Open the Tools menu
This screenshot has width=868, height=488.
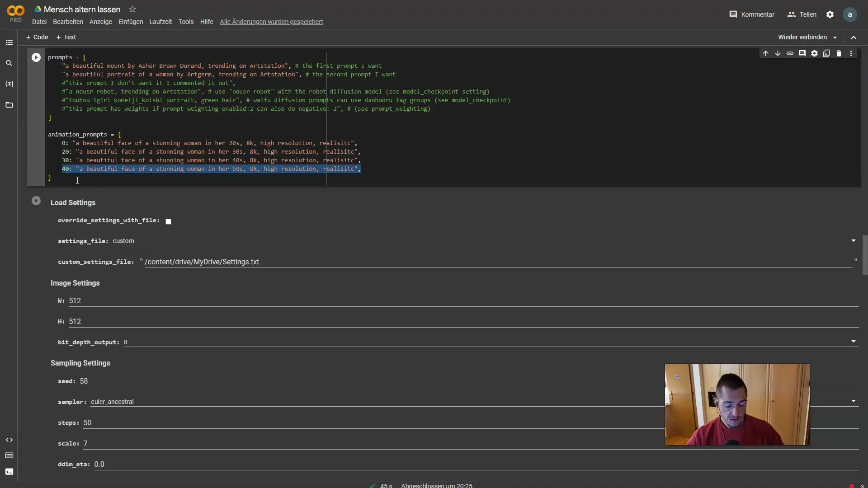(x=186, y=22)
